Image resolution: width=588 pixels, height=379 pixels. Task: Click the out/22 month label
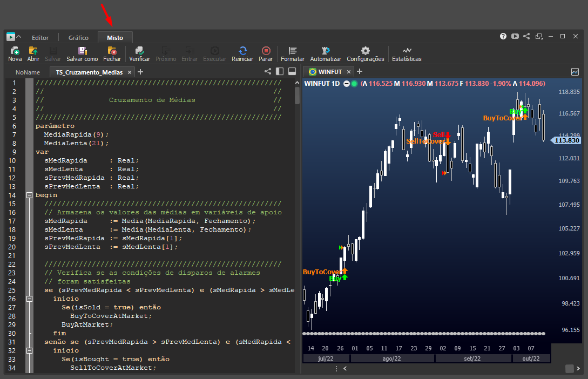(x=531, y=358)
